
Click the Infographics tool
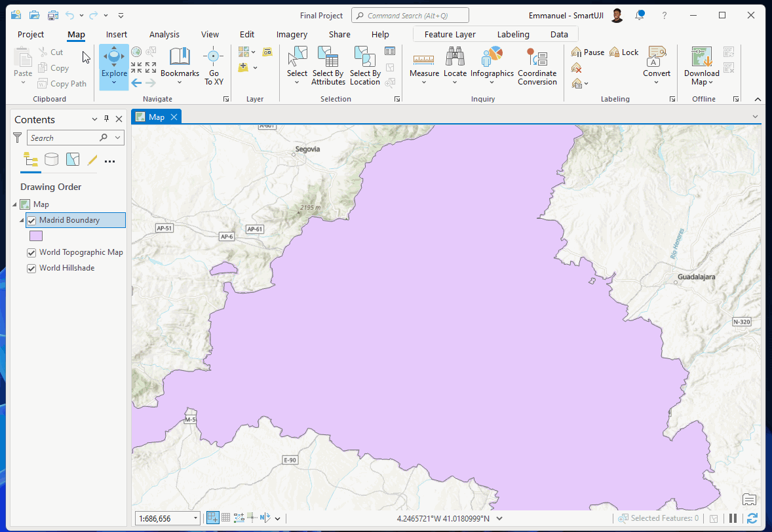492,64
